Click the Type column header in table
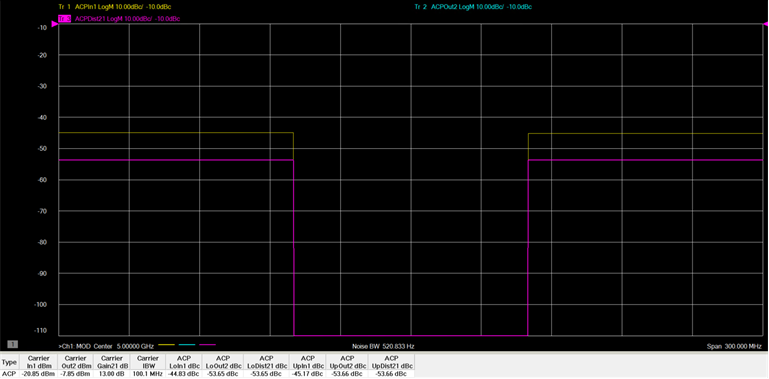The image size is (769, 379). (9, 362)
